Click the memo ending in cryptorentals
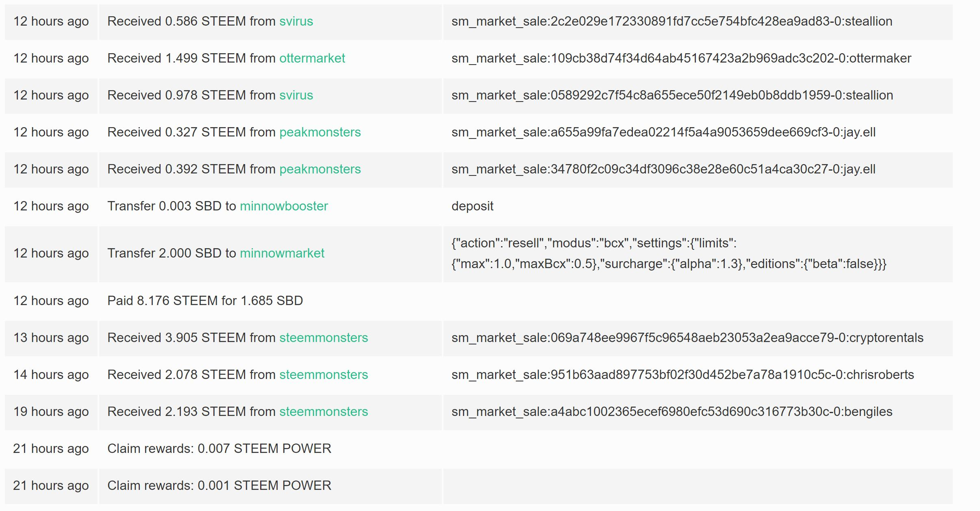Viewport: 980px width, 511px height. (687, 338)
